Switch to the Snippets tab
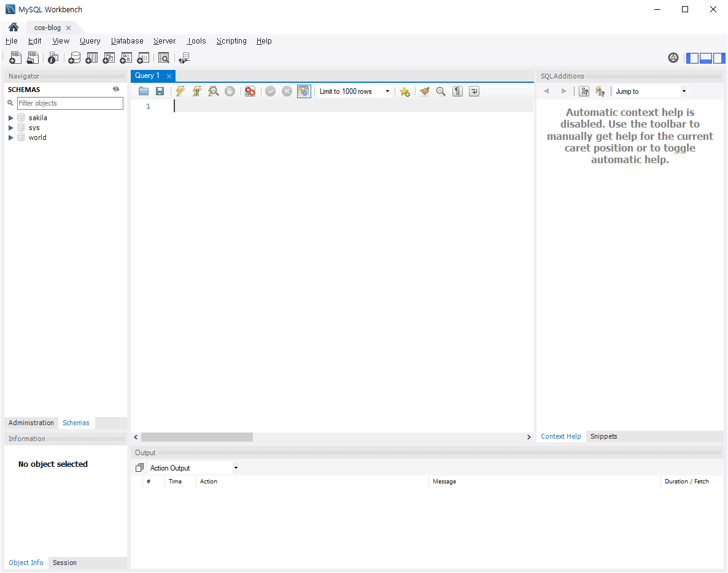 tap(603, 436)
